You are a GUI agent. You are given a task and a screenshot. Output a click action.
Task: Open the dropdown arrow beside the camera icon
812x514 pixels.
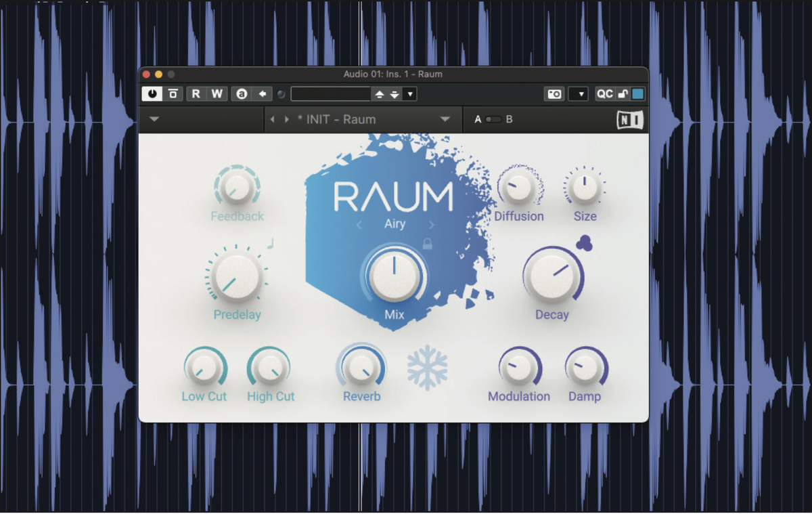click(579, 94)
